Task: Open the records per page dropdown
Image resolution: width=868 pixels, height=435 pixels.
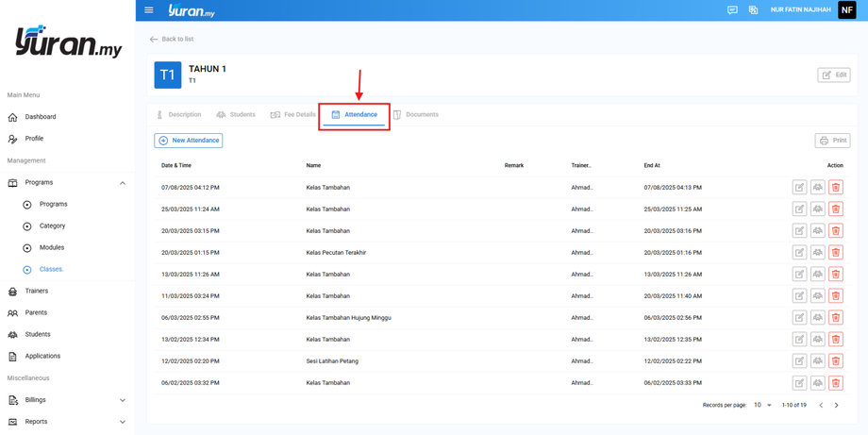Action: [x=762, y=405]
